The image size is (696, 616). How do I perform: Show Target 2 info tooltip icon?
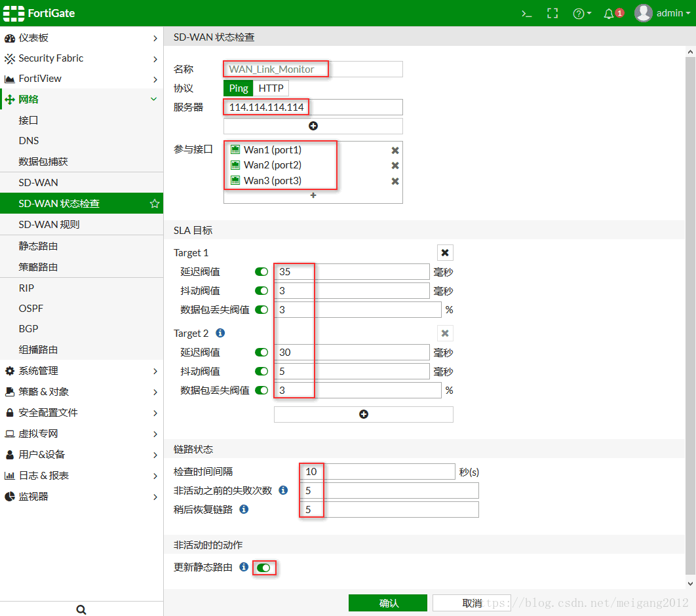pos(220,333)
